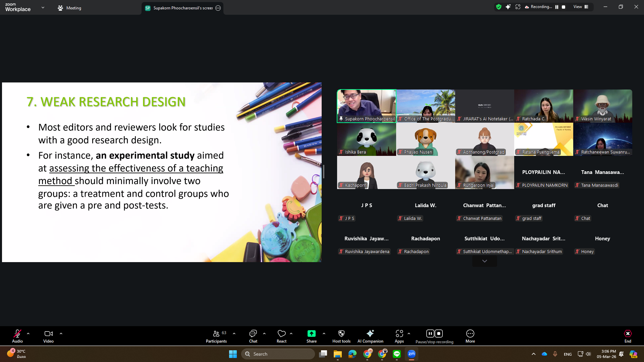The height and width of the screenshot is (362, 644).
Task: Open the Apps icon in toolbar
Action: pos(399,334)
